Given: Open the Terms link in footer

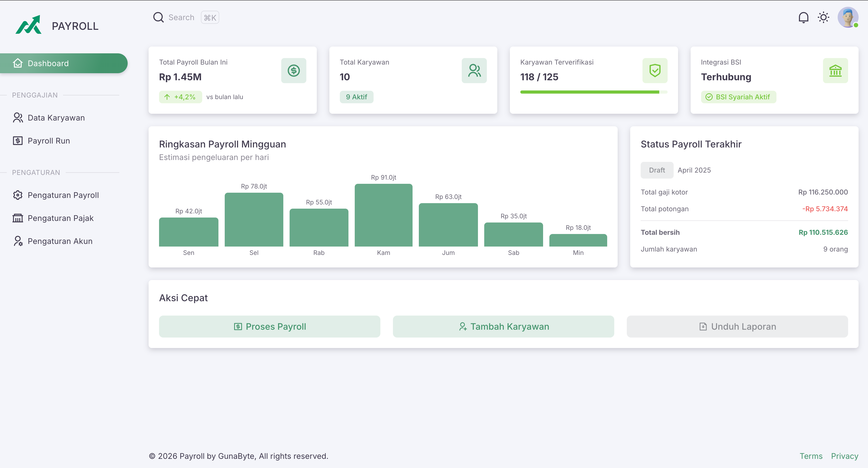Looking at the screenshot, I should [x=811, y=456].
